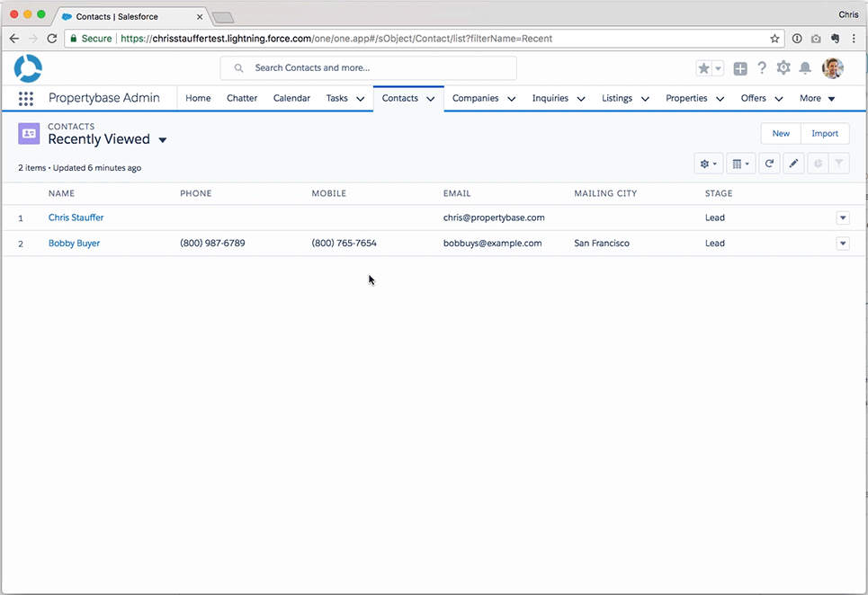Expand the Companies tab dropdown chevron
The height and width of the screenshot is (595, 868).
coord(512,99)
